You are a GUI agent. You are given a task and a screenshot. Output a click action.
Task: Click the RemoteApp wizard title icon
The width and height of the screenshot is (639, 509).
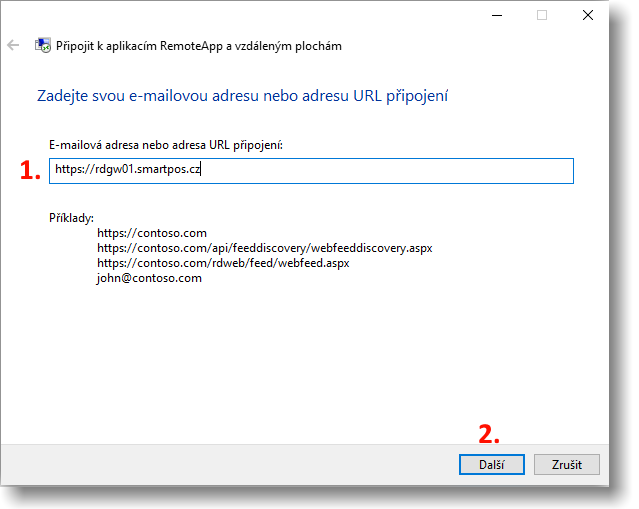tap(43, 45)
